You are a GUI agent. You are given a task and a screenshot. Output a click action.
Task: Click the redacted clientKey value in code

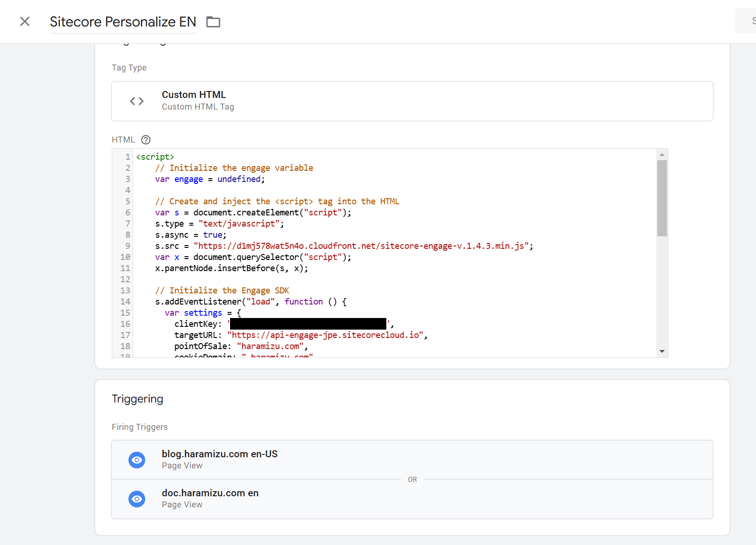click(308, 324)
